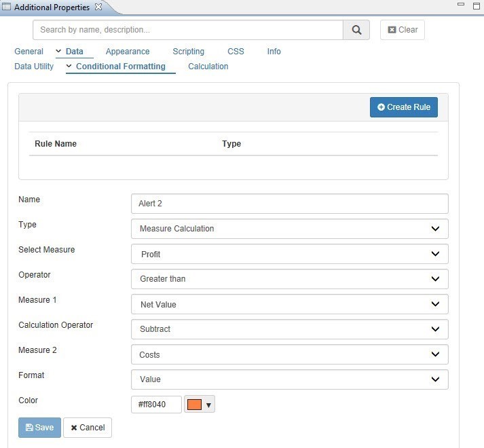Click the search magnifier icon button
484x448 pixels.
(356, 30)
